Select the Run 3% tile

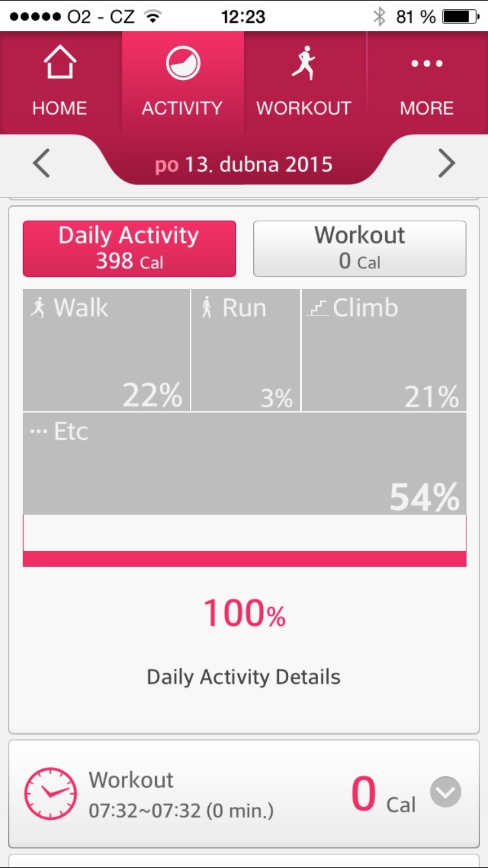(x=246, y=350)
